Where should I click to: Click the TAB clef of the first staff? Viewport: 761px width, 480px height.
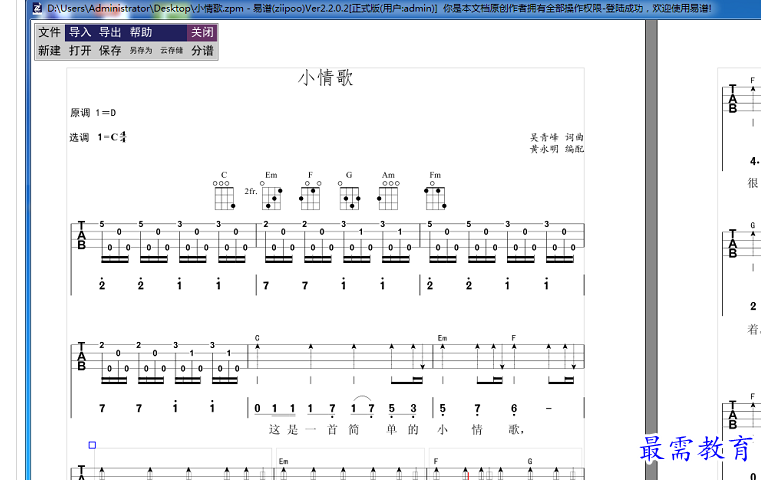tap(82, 235)
